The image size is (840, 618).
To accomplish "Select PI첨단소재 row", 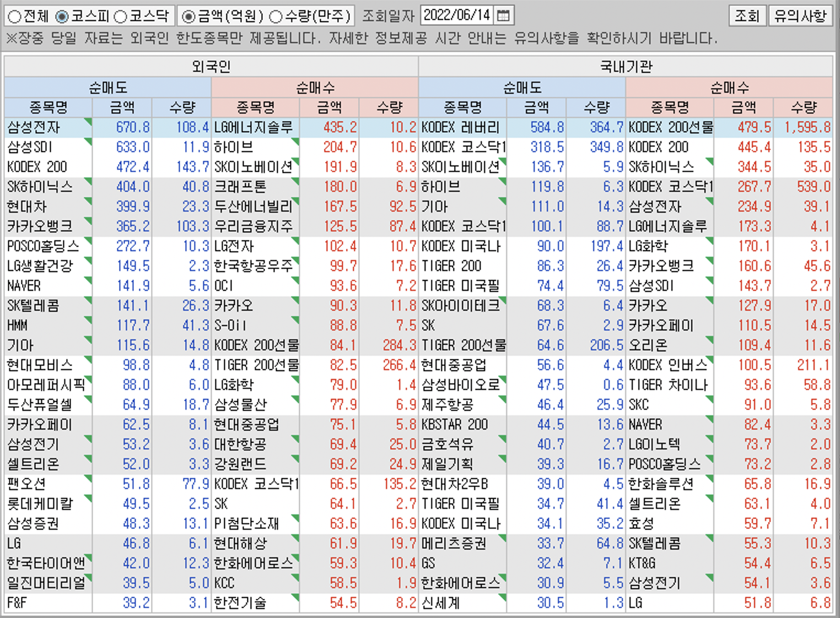I will click(255, 524).
